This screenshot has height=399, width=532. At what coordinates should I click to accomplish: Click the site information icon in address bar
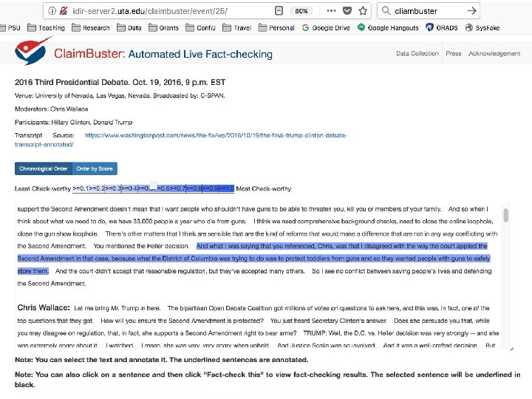pyautogui.click(x=52, y=11)
